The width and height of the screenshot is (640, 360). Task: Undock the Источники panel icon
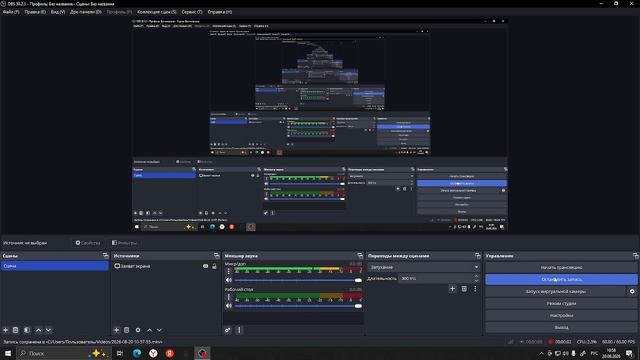click(x=217, y=256)
